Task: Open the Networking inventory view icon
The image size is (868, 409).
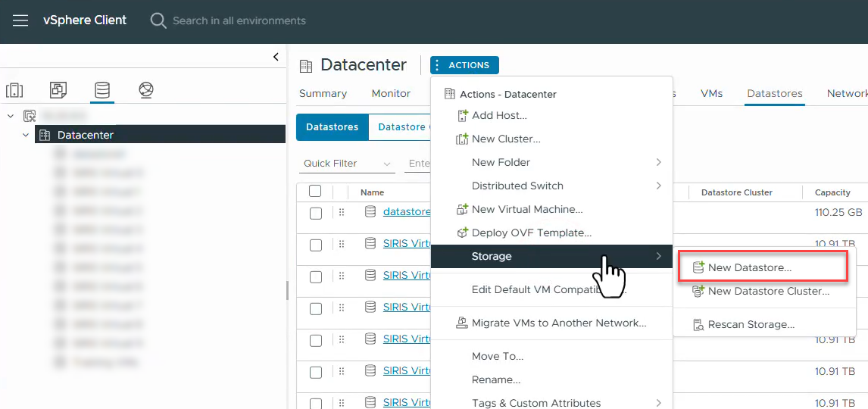Action: coord(146,89)
